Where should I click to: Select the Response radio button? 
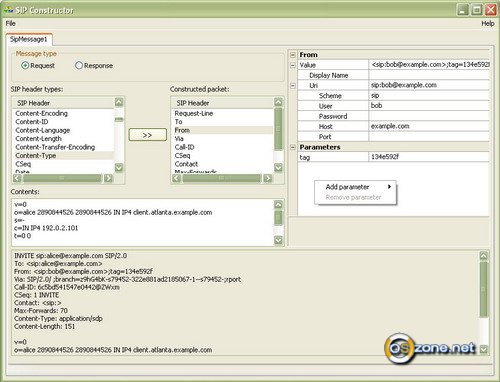[x=79, y=65]
